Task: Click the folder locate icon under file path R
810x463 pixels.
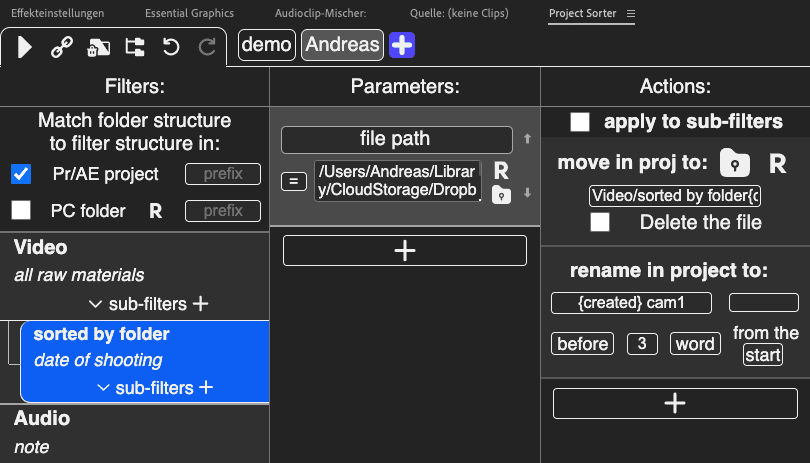Action: (501, 195)
